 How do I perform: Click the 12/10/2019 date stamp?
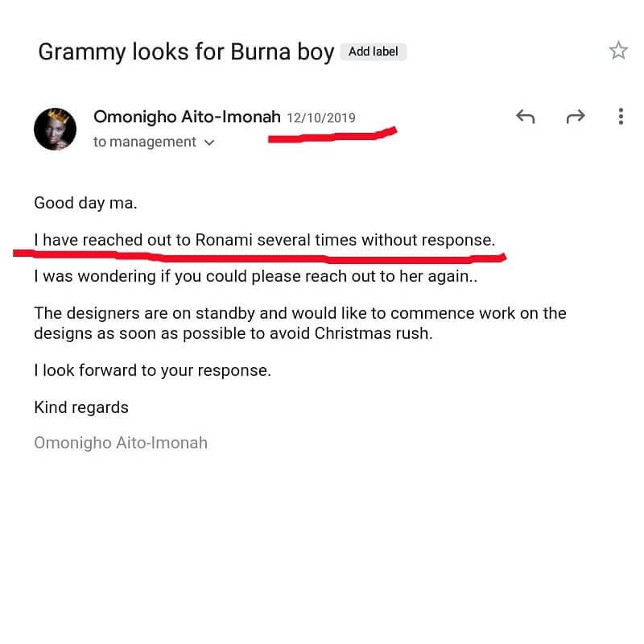[320, 118]
